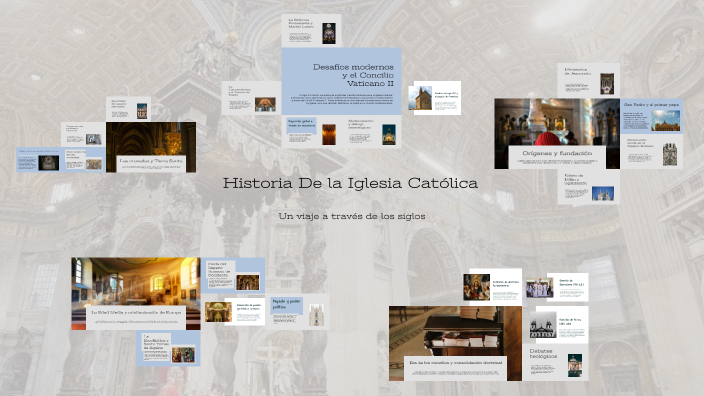704x396 pixels.
Task: Open the persecution in Imperio Romano card
Action: pos(651,152)
